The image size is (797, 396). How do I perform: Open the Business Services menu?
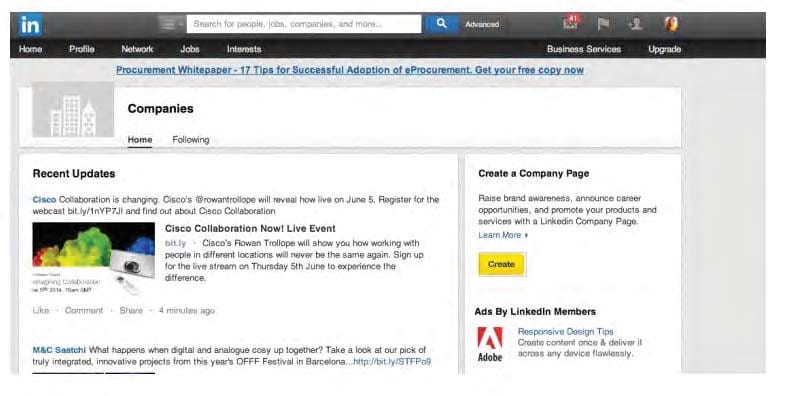click(584, 49)
